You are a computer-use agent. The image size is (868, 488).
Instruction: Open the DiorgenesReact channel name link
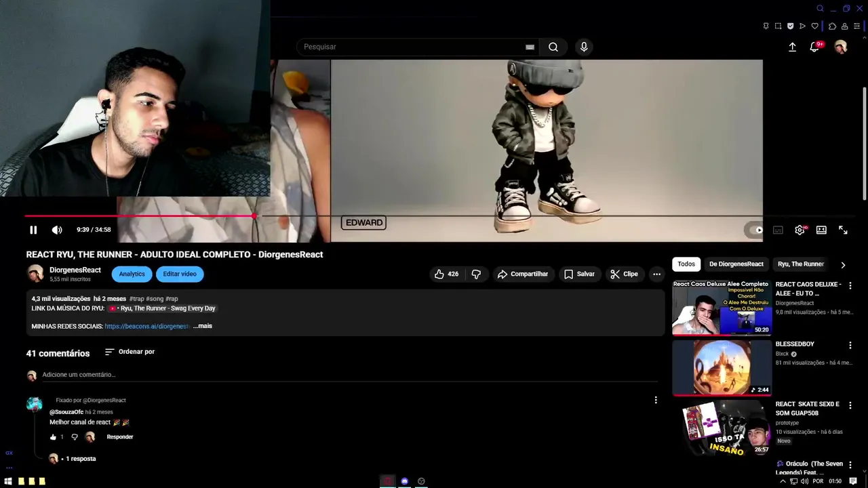pyautogui.click(x=75, y=270)
